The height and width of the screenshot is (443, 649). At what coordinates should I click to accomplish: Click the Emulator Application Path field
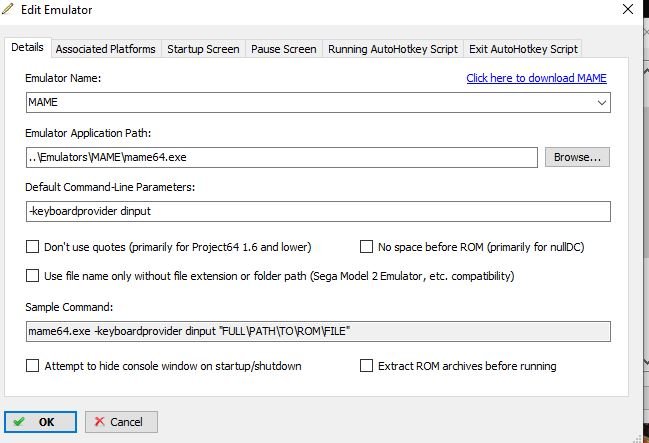[x=282, y=157]
